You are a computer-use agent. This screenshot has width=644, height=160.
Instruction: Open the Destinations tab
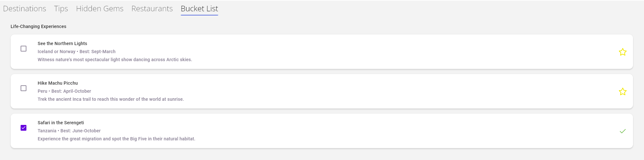(24, 9)
